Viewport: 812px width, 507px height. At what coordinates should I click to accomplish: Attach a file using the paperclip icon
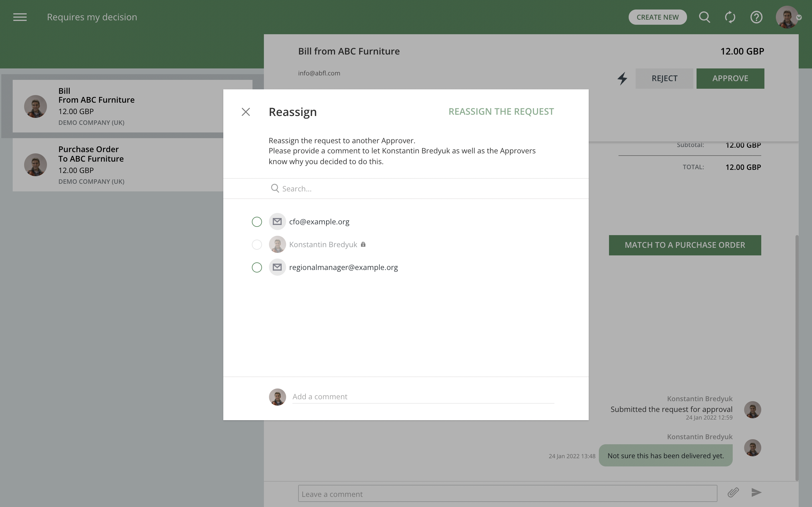733,492
